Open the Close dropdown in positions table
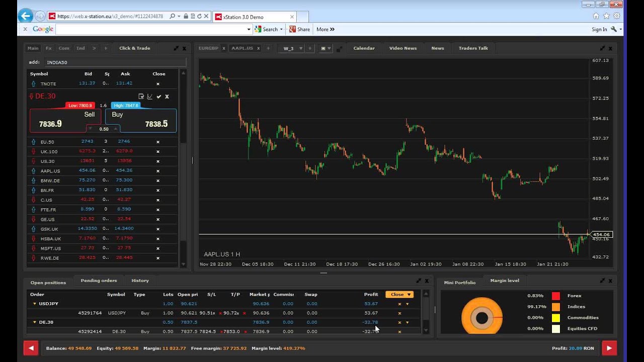 (399, 295)
